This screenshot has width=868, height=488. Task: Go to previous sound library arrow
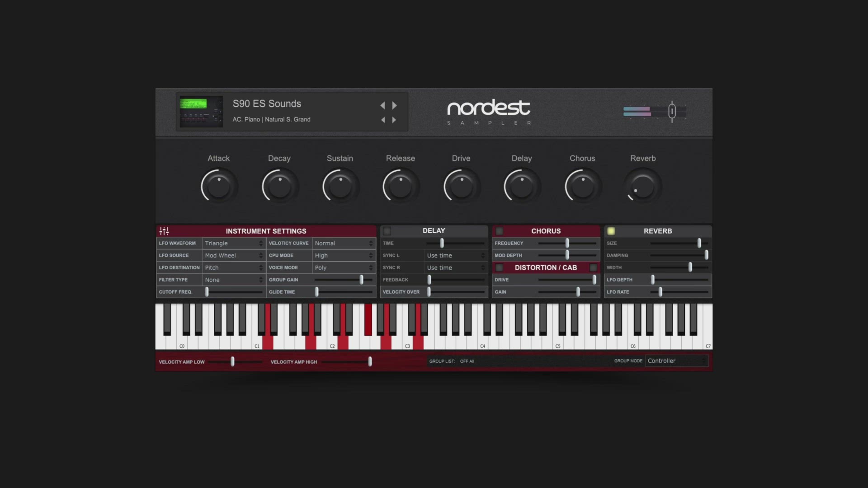[383, 105]
